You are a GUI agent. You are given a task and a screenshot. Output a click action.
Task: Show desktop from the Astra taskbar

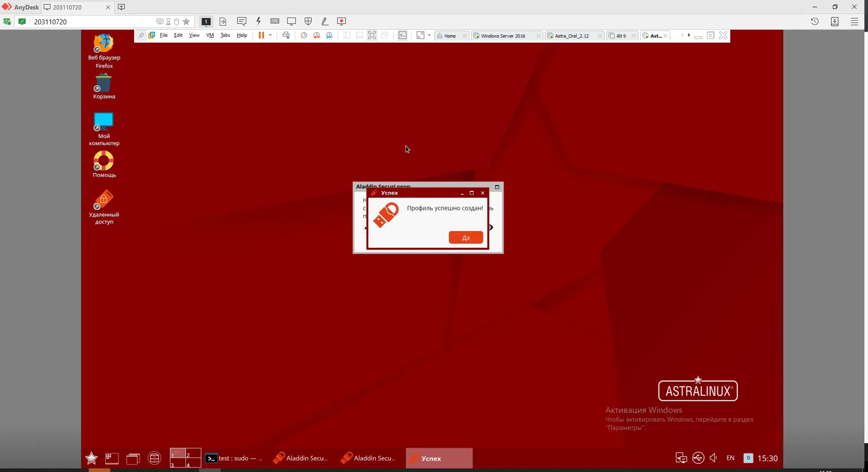tap(112, 458)
